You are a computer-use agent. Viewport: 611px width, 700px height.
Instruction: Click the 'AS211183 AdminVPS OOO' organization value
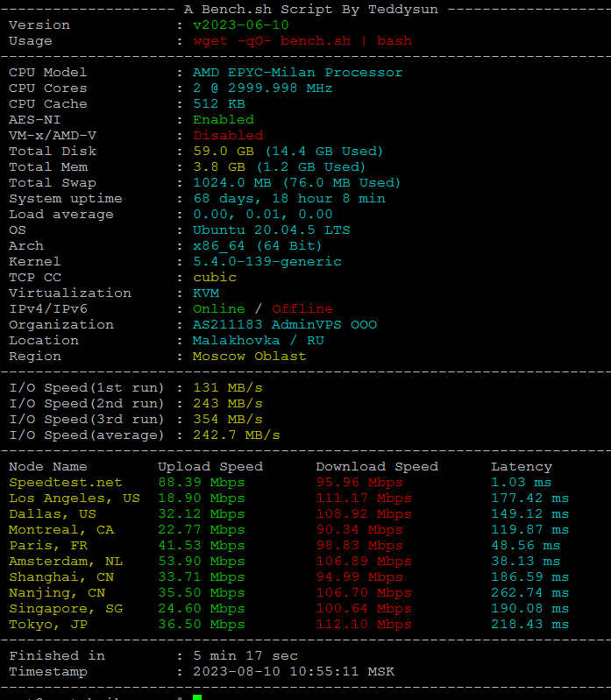285,325
